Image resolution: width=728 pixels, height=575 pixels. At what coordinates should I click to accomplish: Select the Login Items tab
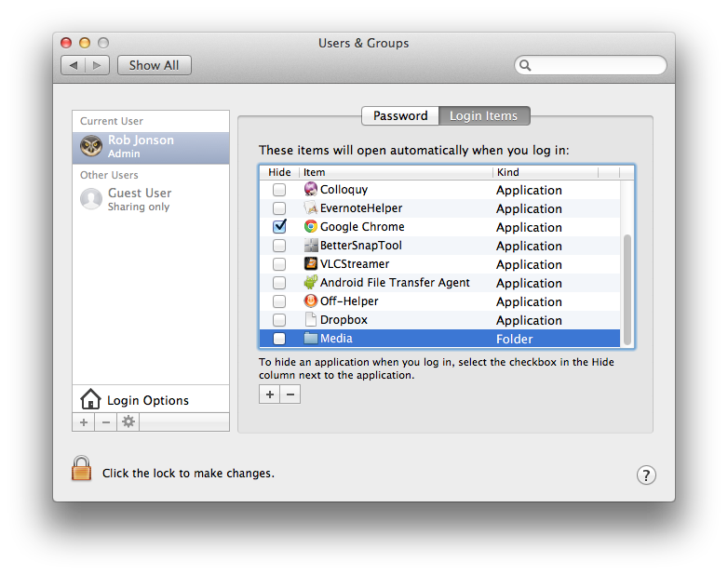coord(484,115)
